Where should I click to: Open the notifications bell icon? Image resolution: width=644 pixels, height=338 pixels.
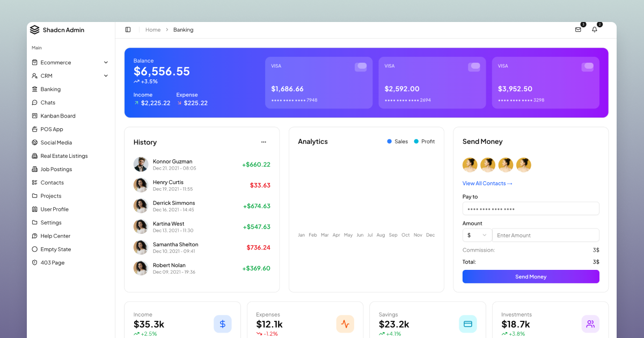[x=595, y=30]
